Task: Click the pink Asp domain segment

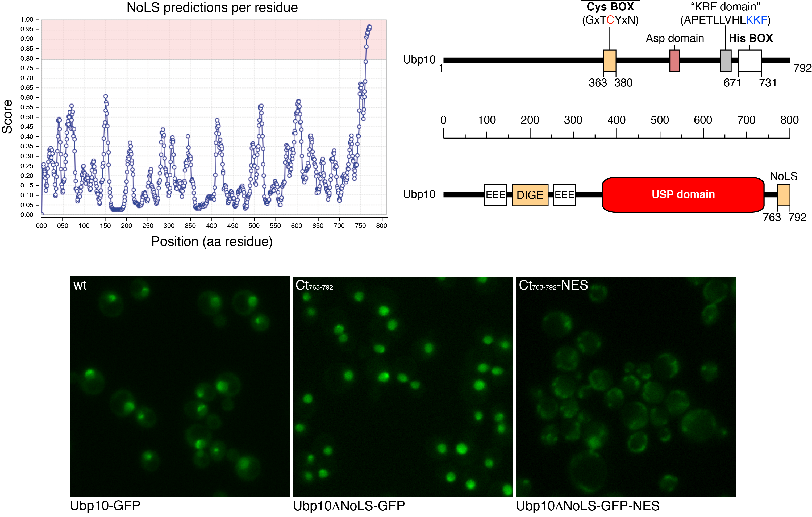Action: tap(674, 60)
